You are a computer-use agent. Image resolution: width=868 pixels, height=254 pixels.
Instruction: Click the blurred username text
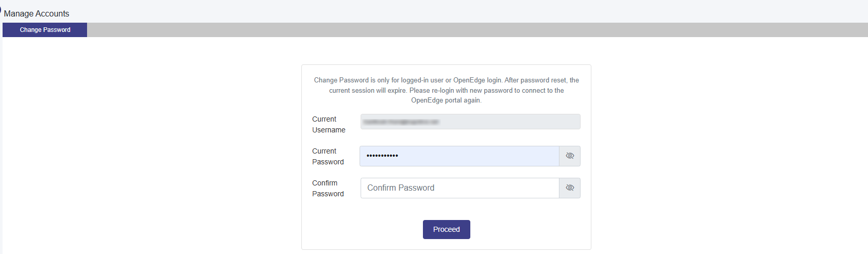401,122
